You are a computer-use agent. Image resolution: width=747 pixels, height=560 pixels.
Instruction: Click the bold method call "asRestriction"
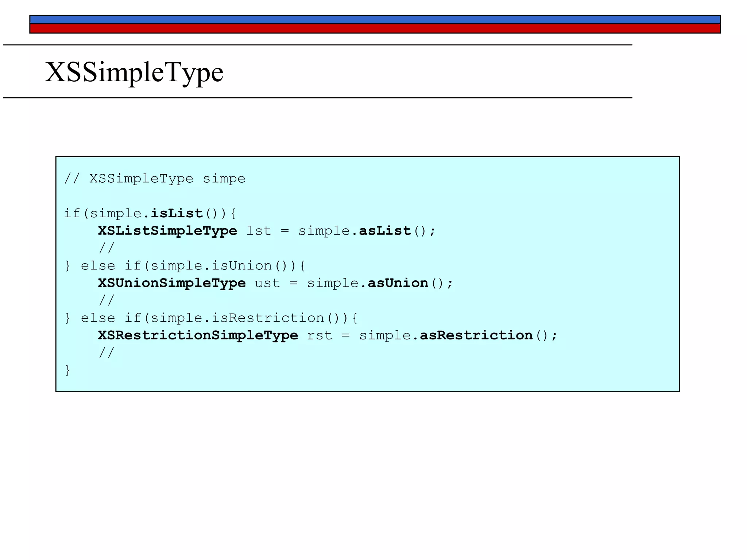point(476,335)
